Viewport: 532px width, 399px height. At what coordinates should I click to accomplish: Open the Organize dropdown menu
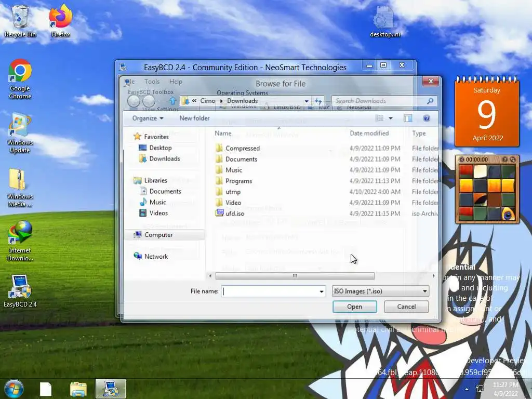[x=148, y=118]
